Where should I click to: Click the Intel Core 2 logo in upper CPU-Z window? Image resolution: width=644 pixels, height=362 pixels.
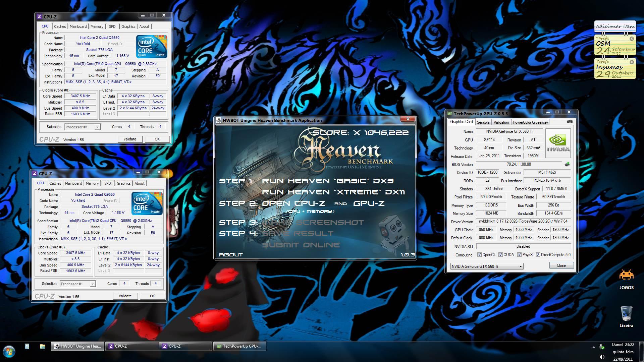pos(152,46)
